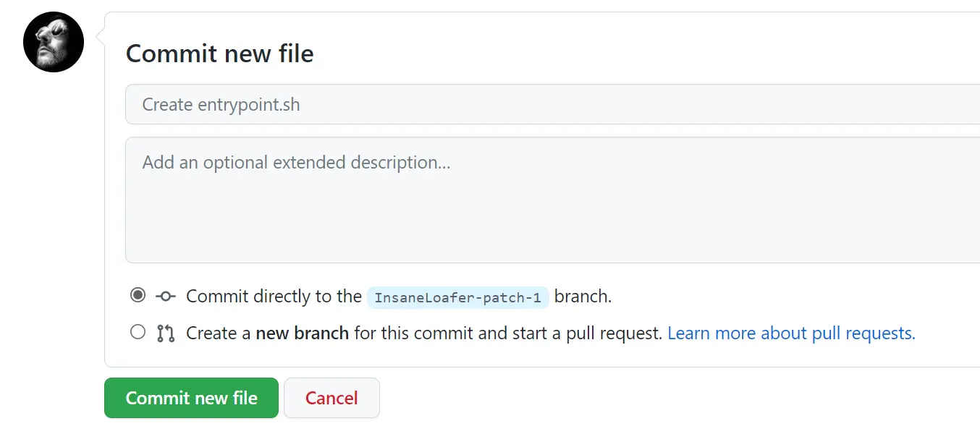Click the "Create a" label text
The width and height of the screenshot is (980, 434).
218,333
